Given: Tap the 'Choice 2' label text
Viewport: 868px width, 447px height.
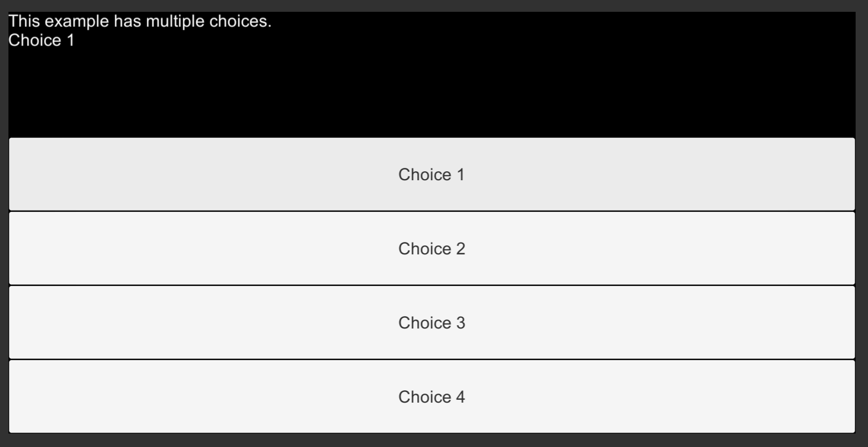Looking at the screenshot, I should click(x=432, y=249).
